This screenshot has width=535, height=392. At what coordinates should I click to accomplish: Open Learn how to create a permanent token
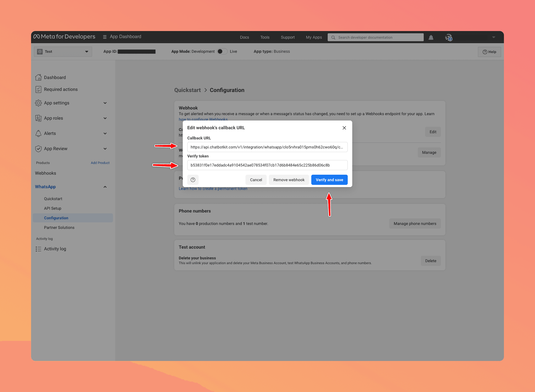click(x=213, y=189)
